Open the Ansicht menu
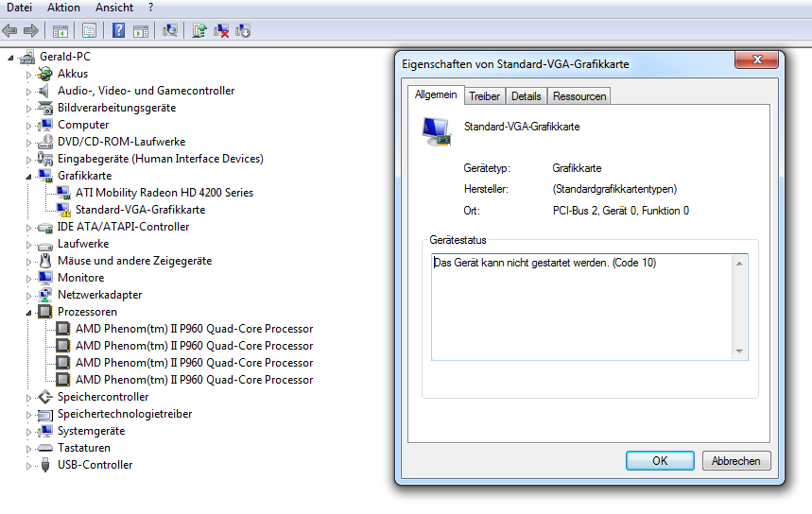Image resolution: width=812 pixels, height=514 pixels. 114,8
